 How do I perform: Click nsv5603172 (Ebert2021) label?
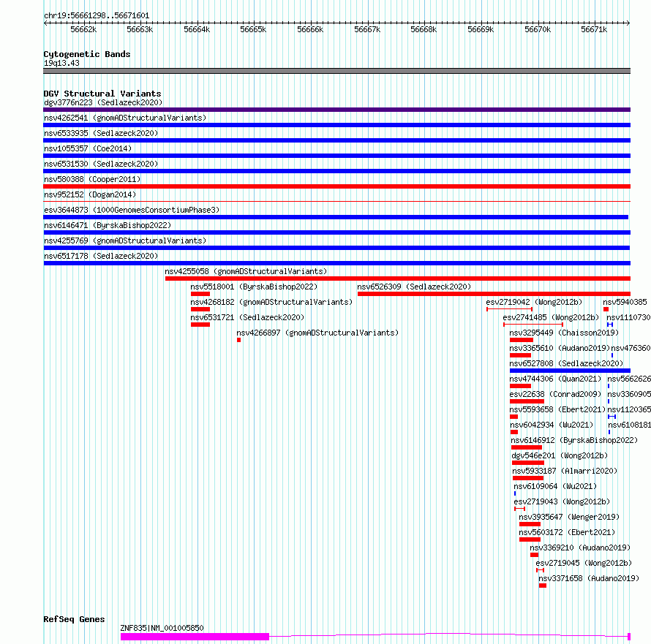tap(567, 532)
